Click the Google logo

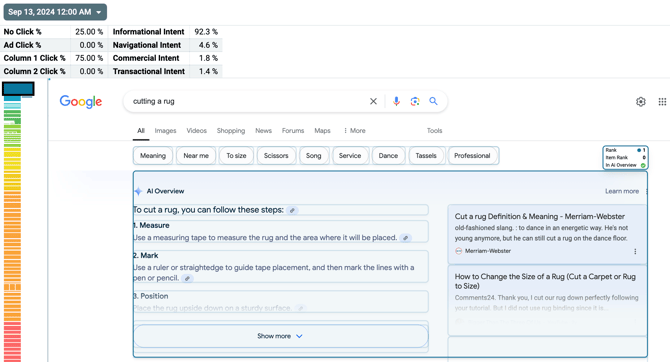[x=81, y=102]
